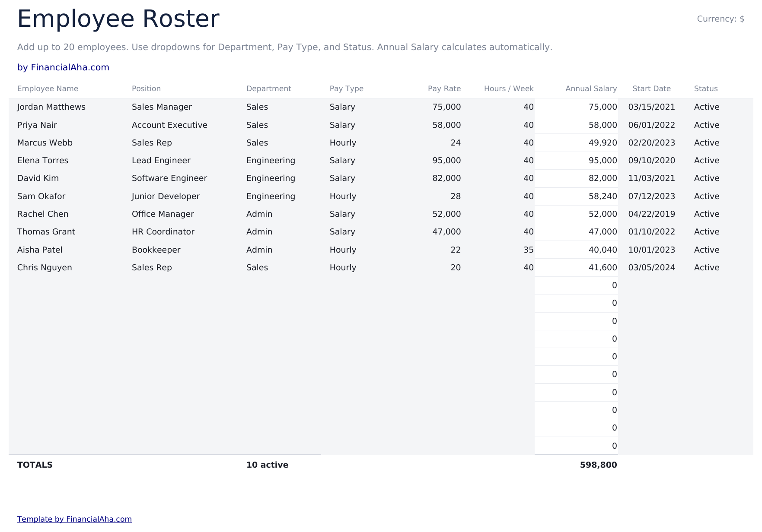Select the Elena Torres name cell

pos(66,161)
